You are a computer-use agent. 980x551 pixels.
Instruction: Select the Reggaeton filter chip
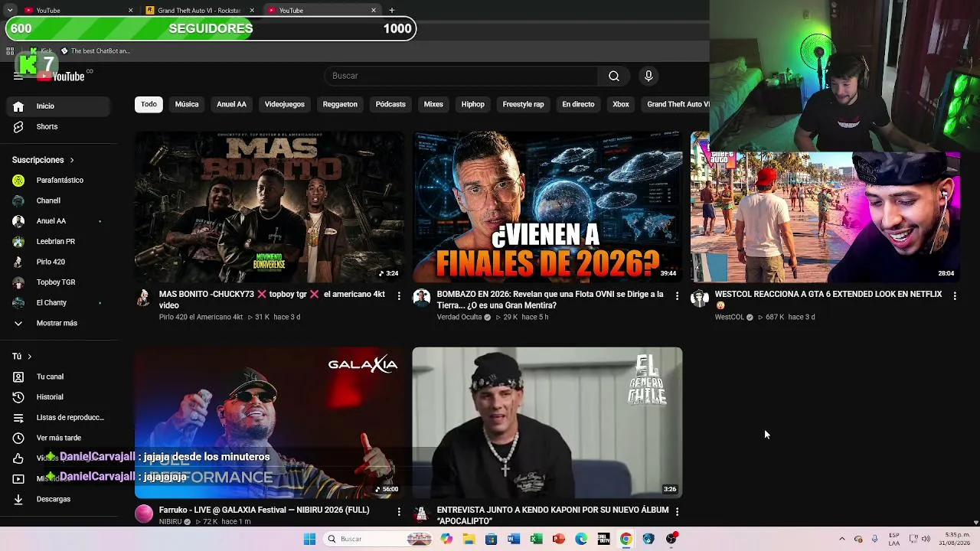340,104
